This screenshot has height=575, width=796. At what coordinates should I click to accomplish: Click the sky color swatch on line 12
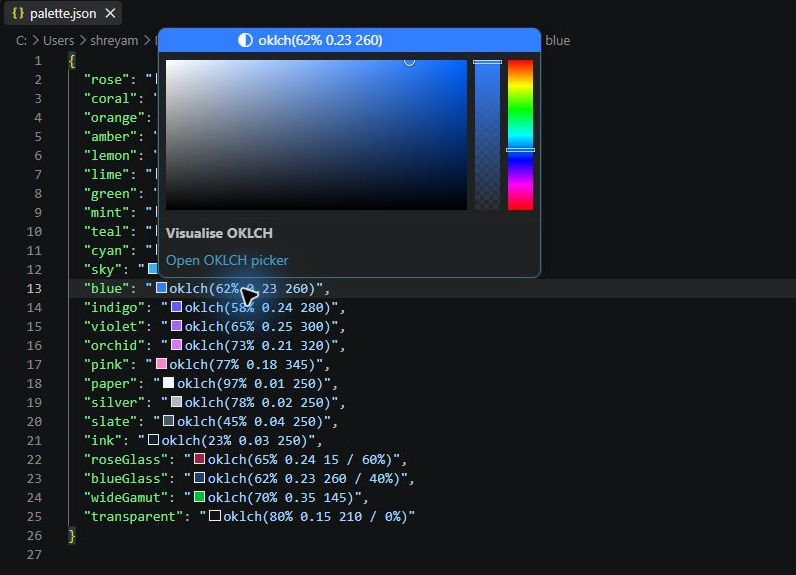tap(152, 268)
